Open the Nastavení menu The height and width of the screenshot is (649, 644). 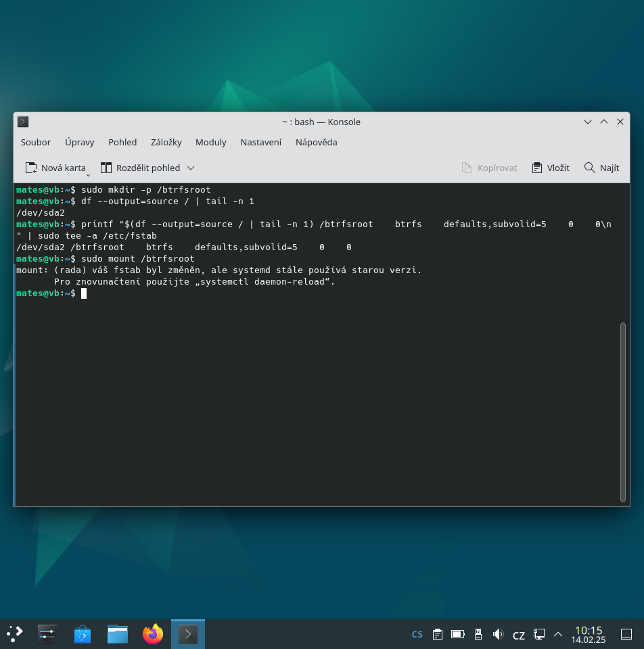pyautogui.click(x=261, y=143)
